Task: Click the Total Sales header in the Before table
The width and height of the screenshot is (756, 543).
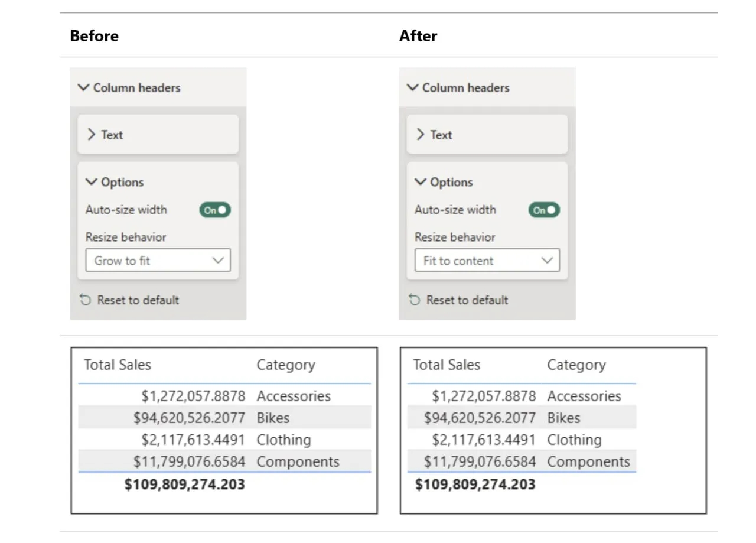Action: pos(118,365)
